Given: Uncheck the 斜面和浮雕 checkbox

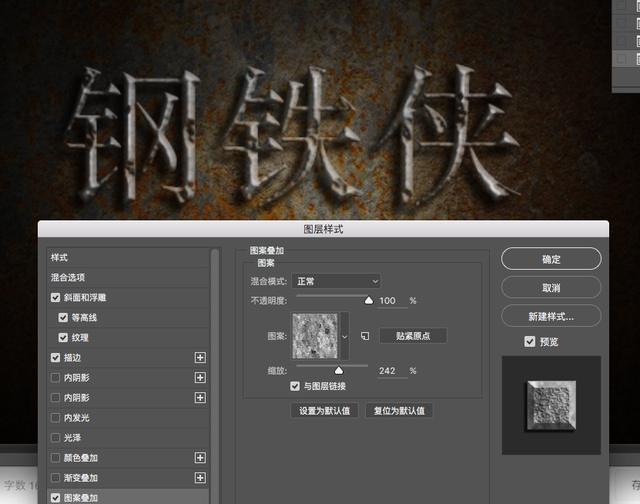Looking at the screenshot, I should (x=56, y=298).
